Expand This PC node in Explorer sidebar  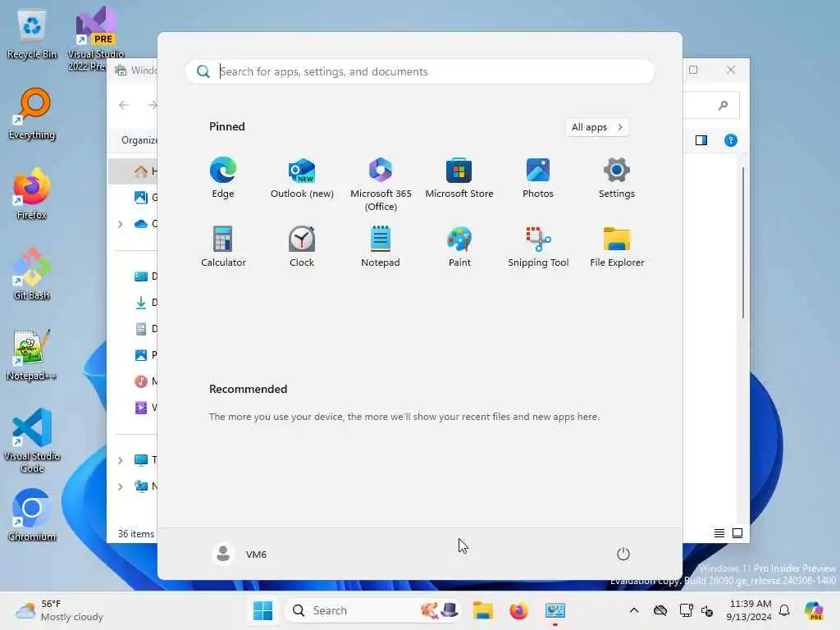[x=121, y=460]
